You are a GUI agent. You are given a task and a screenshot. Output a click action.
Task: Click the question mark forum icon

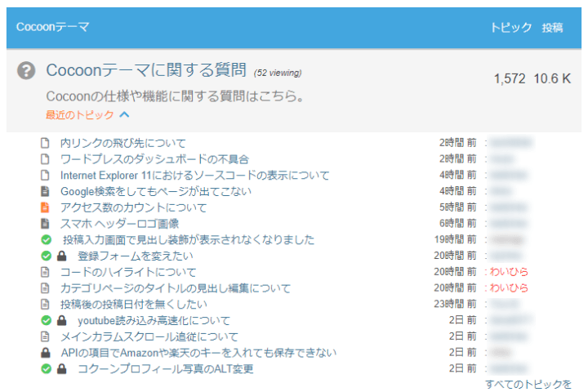[x=26, y=70]
